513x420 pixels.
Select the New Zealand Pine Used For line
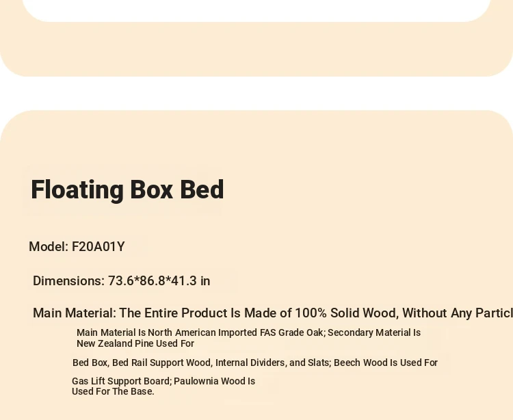click(135, 343)
